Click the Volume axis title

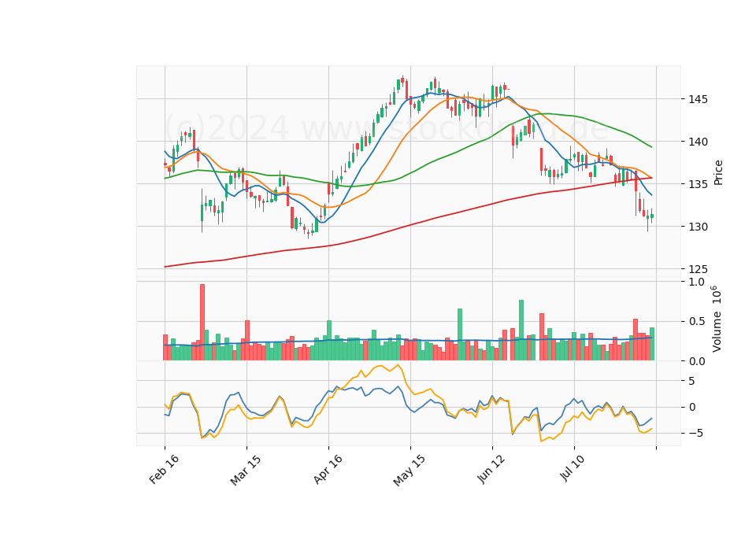click(x=717, y=319)
